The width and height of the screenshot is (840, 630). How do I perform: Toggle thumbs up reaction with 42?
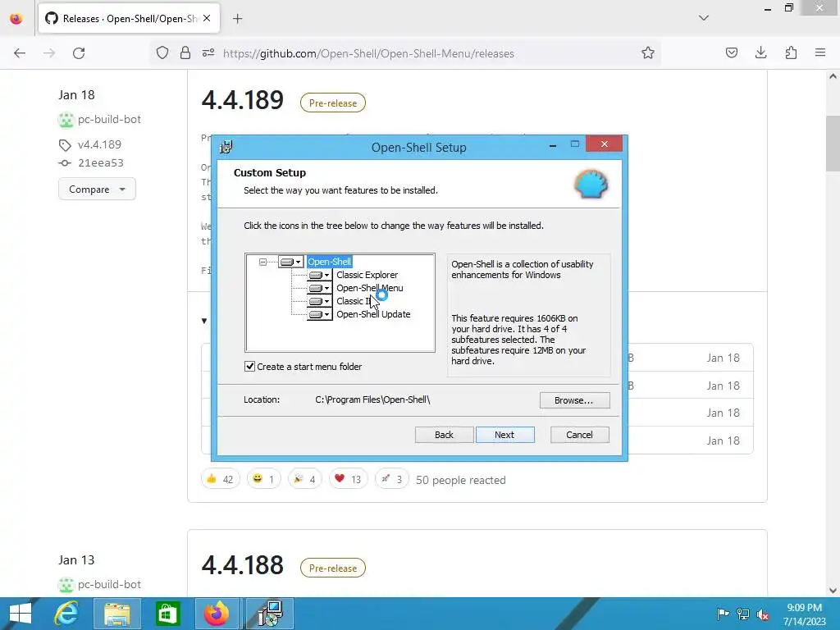(220, 479)
